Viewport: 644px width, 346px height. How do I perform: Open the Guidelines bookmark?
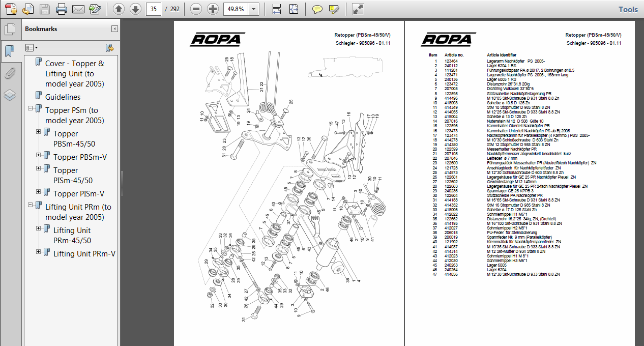pyautogui.click(x=63, y=97)
